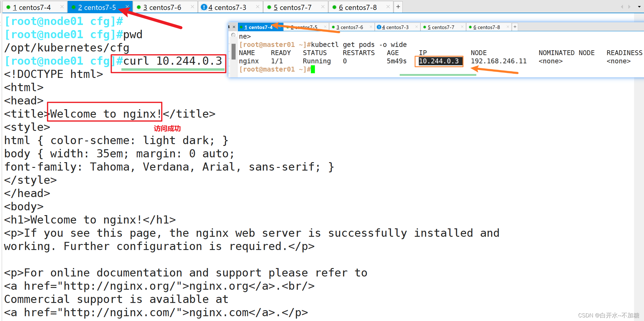Click the 'Welcome to nginx!' title text

103,114
